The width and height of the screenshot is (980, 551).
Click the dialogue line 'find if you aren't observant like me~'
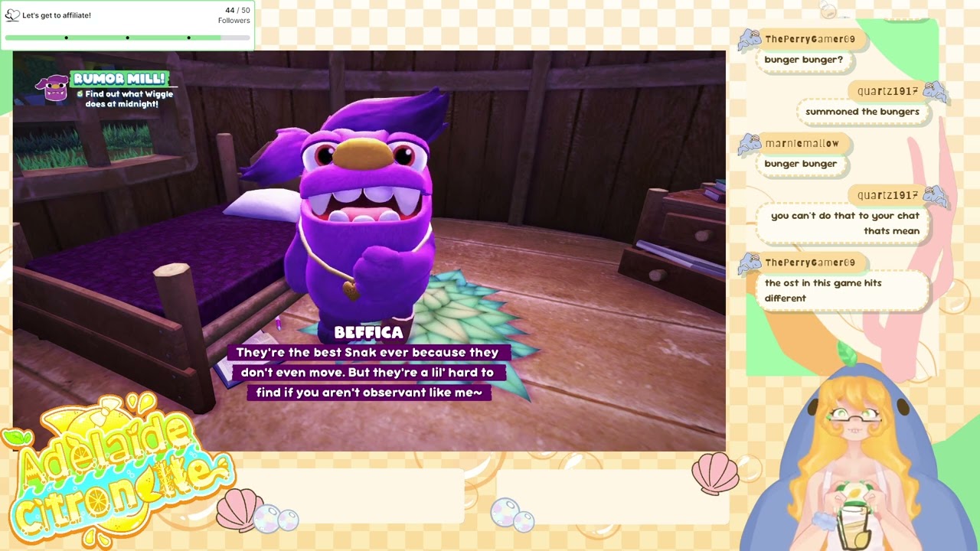[x=369, y=392]
